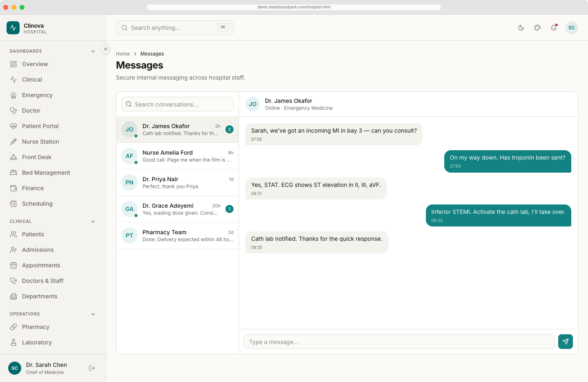Click message 'Yes, STAT. ECG shows ST elevation'

[x=316, y=189]
